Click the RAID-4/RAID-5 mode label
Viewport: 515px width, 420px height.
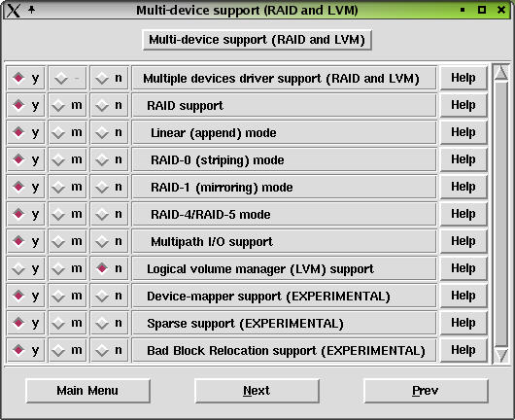211,215
